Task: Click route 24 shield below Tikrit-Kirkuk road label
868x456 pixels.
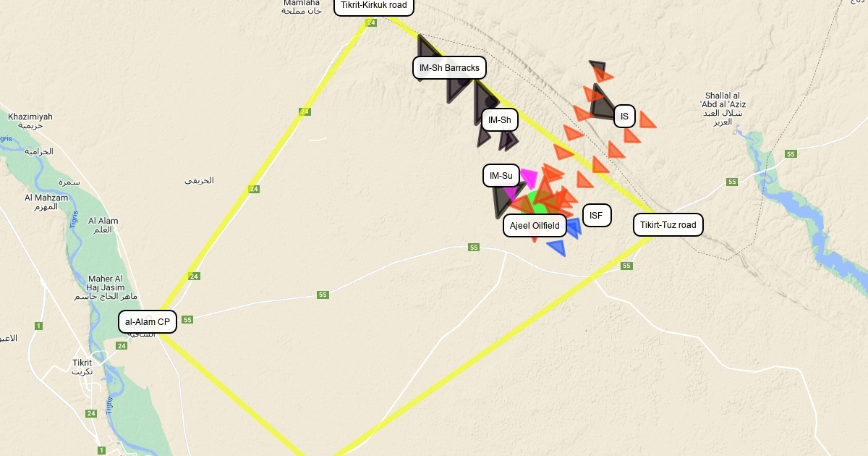Action: 371,22
